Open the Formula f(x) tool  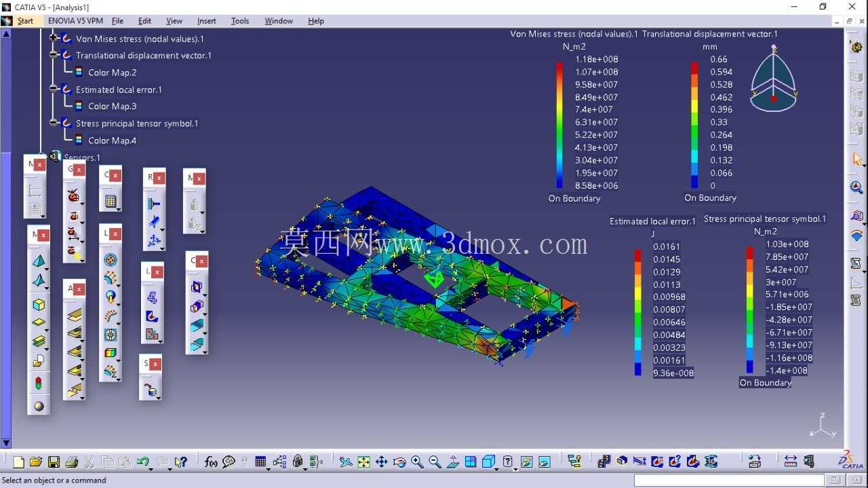click(x=211, y=462)
